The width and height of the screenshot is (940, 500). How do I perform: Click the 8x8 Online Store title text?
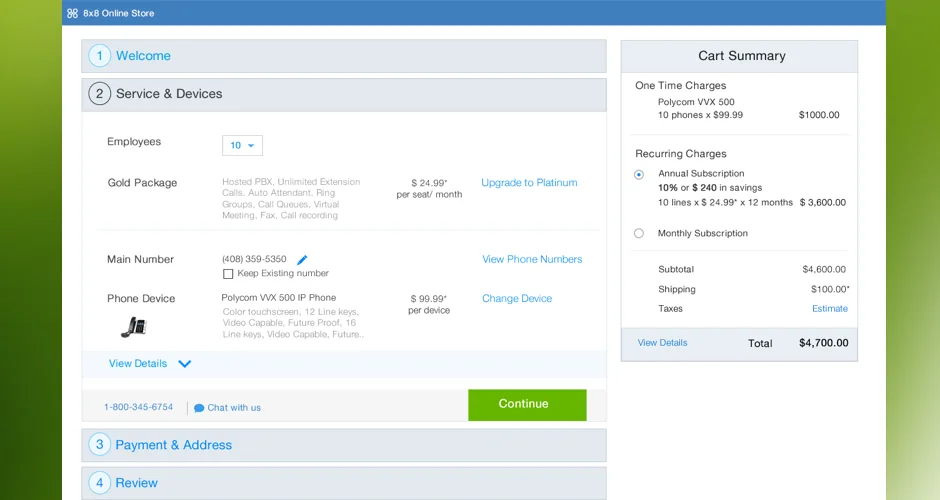pos(119,13)
